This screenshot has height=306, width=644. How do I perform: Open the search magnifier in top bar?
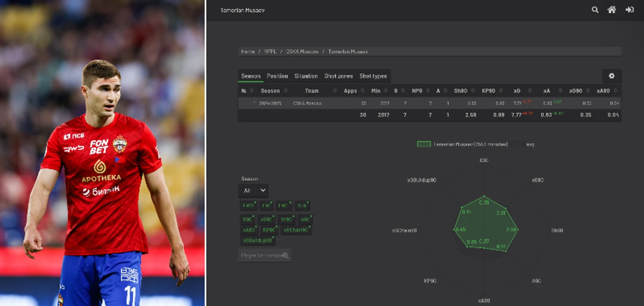click(x=595, y=10)
